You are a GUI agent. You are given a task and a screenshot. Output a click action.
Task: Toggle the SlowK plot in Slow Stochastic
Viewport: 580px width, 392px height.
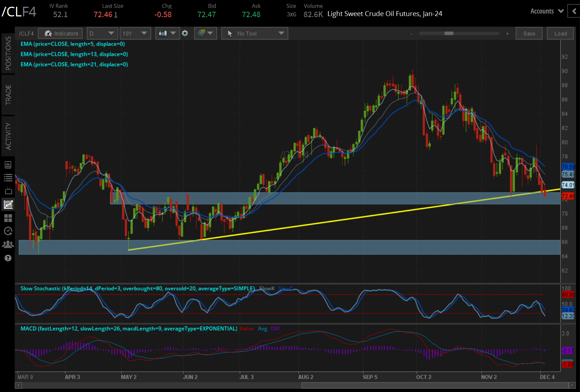[267, 289]
